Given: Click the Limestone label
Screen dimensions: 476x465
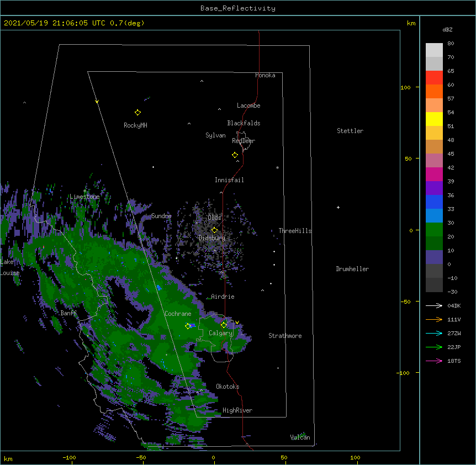Looking at the screenshot, I should click(84, 197).
